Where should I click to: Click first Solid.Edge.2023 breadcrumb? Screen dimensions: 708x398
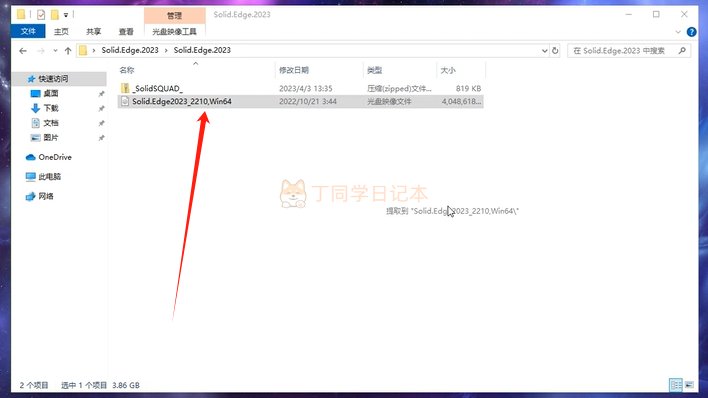pos(130,50)
